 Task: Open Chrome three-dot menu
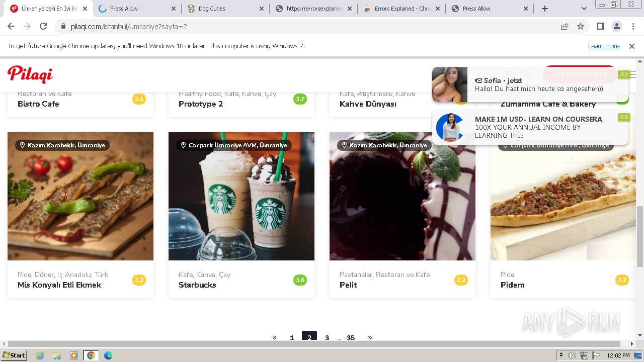633,27
